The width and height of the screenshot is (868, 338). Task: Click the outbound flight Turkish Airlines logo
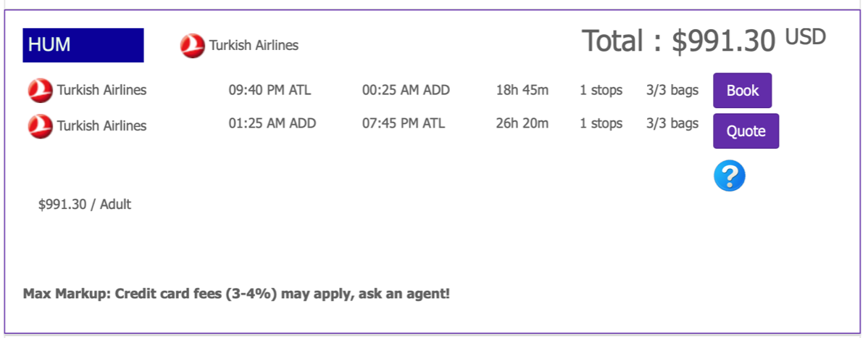pos(41,91)
